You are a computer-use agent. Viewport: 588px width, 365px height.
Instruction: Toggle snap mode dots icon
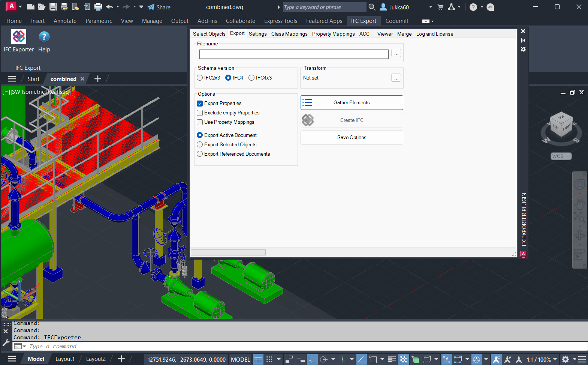269,359
